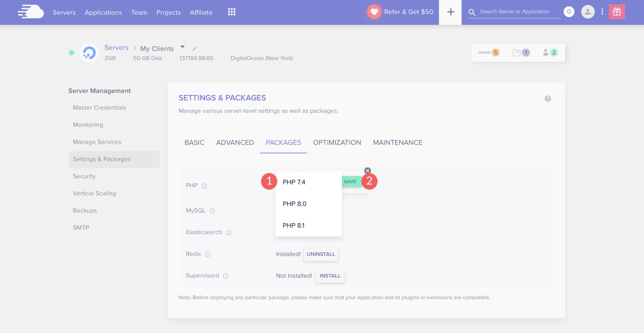This screenshot has width=644, height=333.
Task: Open the search server or application field
Action: pos(514,12)
